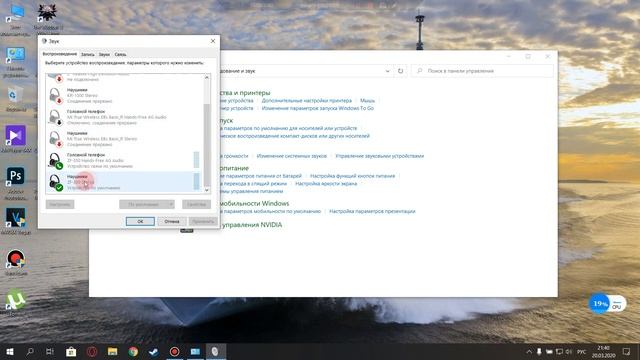Select the uTorrent desktop icon

(16, 300)
